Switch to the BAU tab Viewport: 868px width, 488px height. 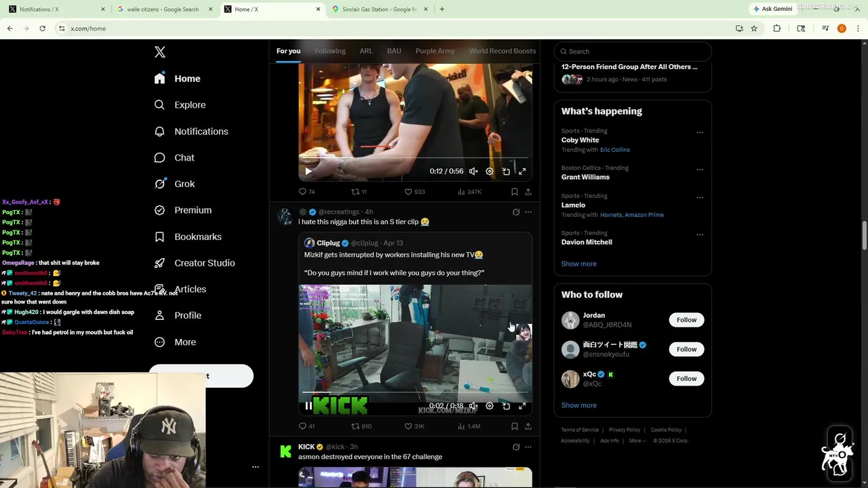(394, 51)
